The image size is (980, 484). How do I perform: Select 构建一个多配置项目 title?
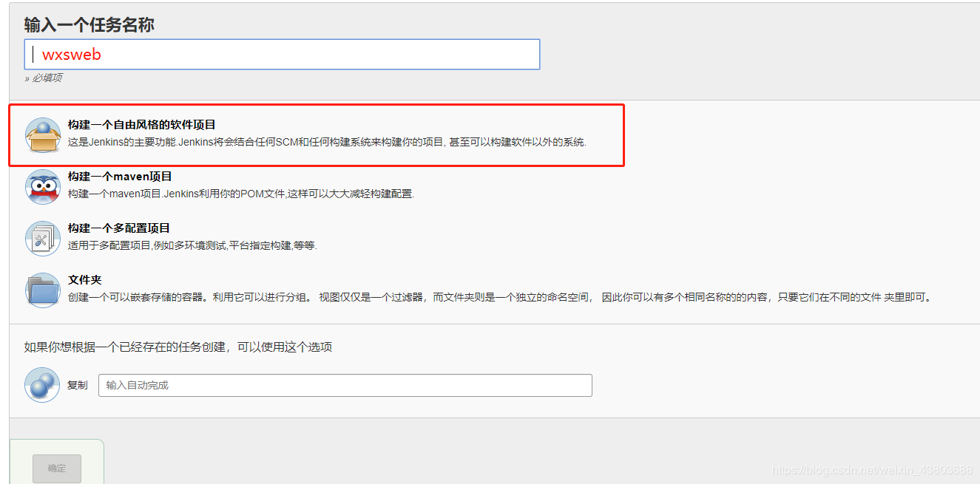tap(119, 228)
